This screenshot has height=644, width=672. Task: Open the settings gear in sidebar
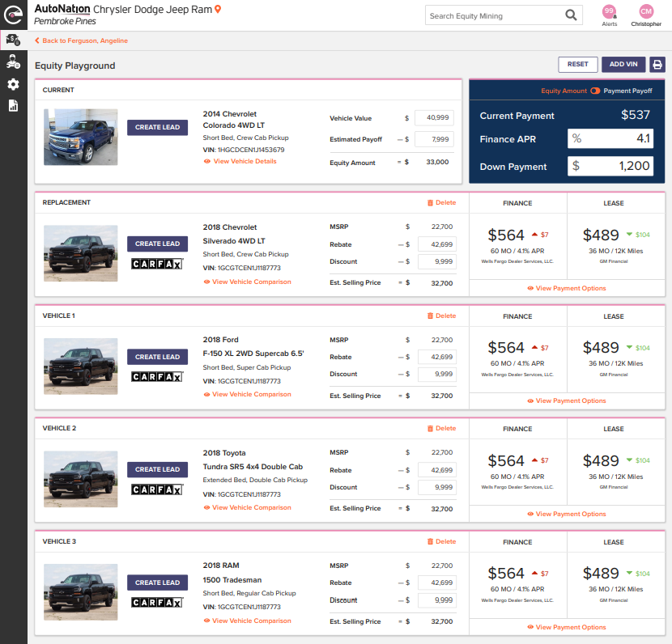click(x=13, y=84)
